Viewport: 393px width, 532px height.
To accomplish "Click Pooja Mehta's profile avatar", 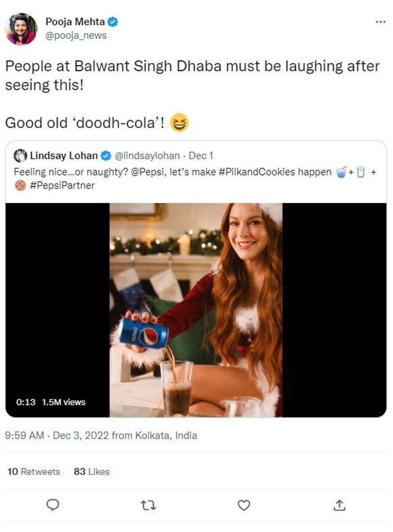I will (21, 29).
